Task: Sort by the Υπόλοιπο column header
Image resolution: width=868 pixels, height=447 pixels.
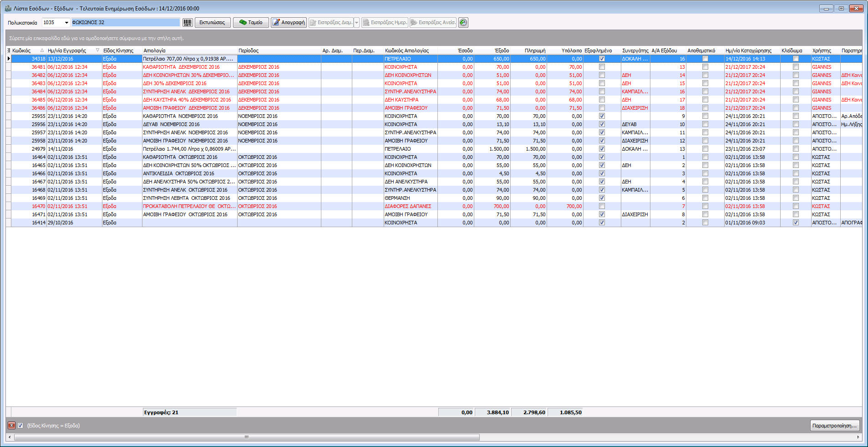Action: coord(565,51)
